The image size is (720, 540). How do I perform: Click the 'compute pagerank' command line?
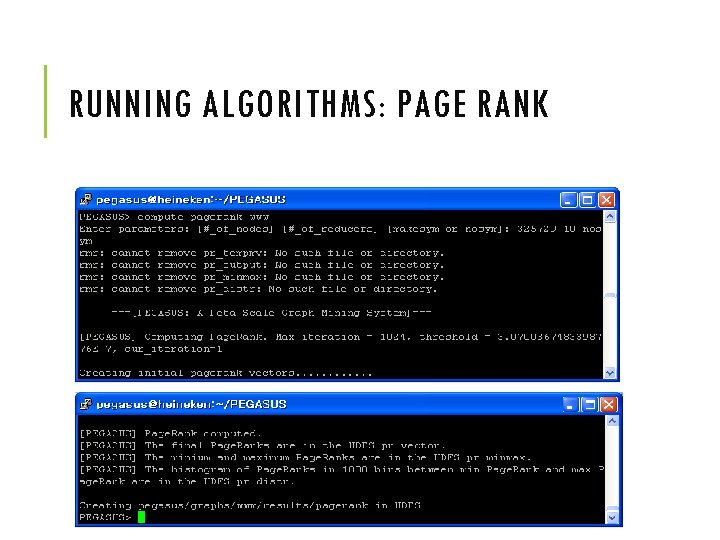[174, 217]
